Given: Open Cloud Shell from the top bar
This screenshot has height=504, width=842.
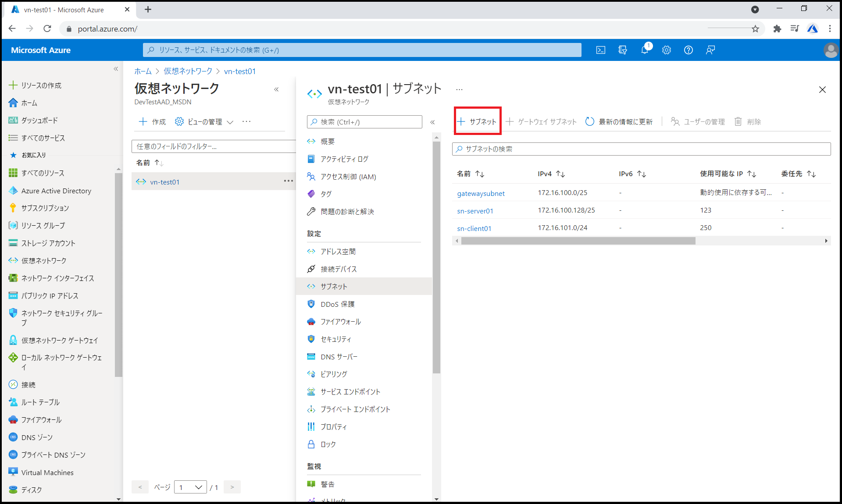Looking at the screenshot, I should 601,50.
